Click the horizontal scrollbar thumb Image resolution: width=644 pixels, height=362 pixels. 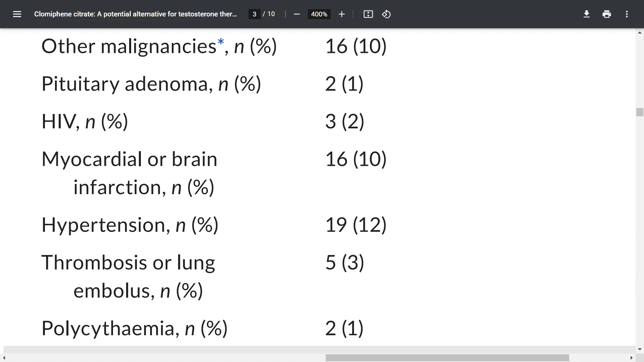[x=447, y=358]
